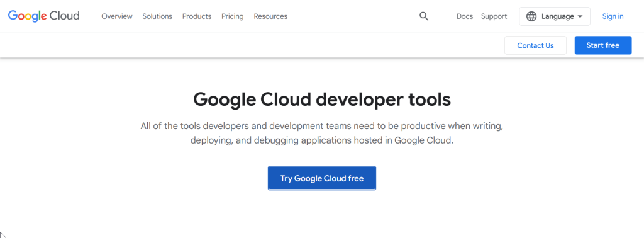Open the Resources menu
The image size is (644, 238).
[x=270, y=16]
